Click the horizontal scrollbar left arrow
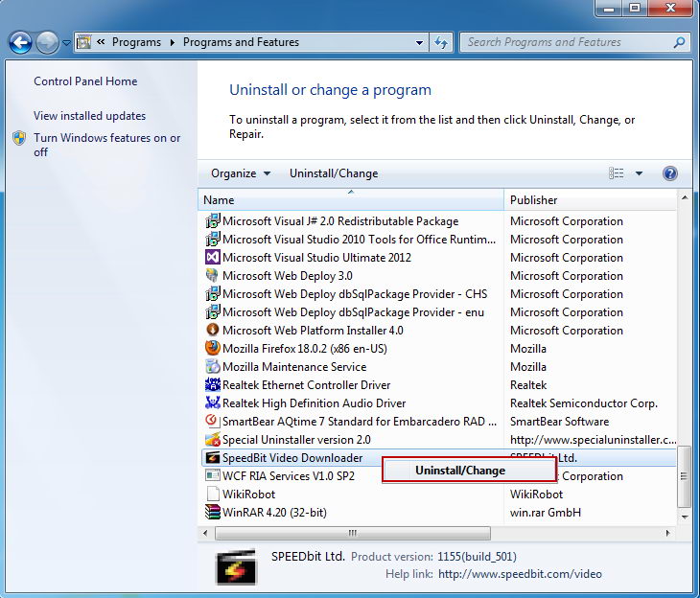Viewport: 700px width, 598px height. (205, 533)
